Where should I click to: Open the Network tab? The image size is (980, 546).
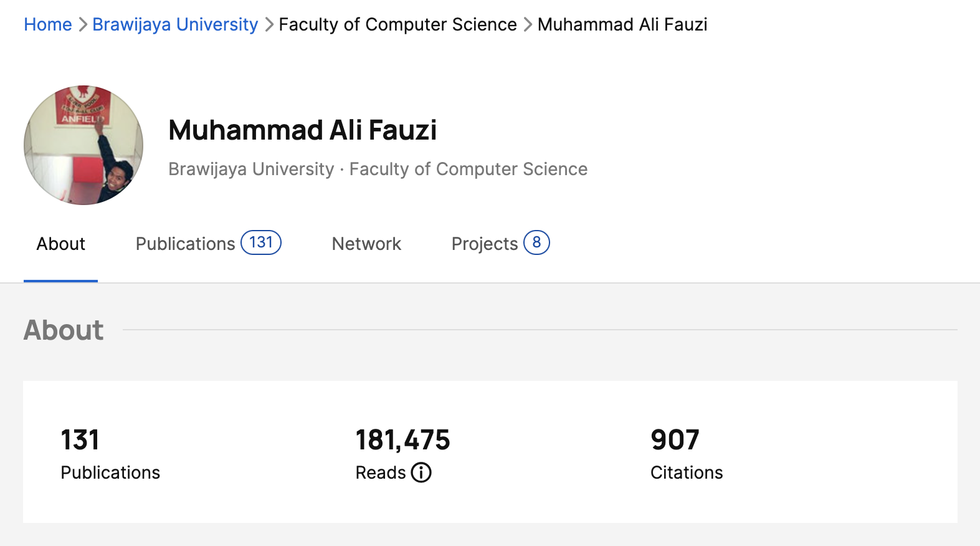tap(366, 244)
